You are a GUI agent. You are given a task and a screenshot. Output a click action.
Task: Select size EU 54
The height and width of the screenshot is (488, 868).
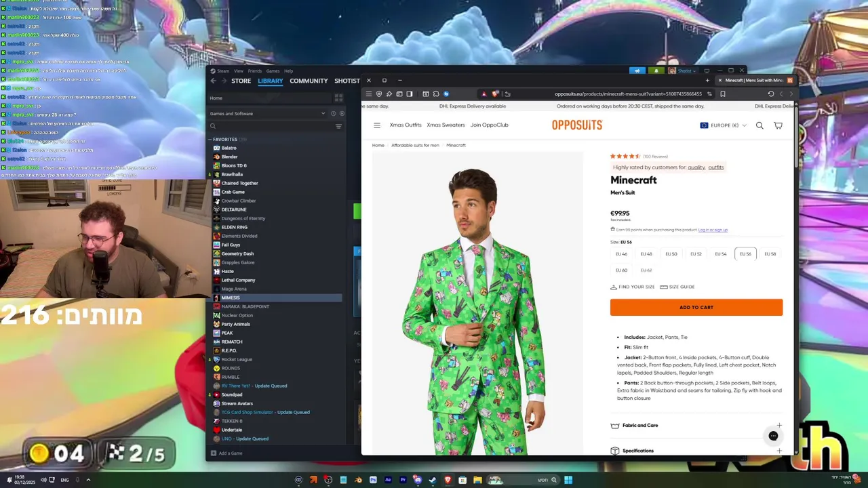[721, 254]
